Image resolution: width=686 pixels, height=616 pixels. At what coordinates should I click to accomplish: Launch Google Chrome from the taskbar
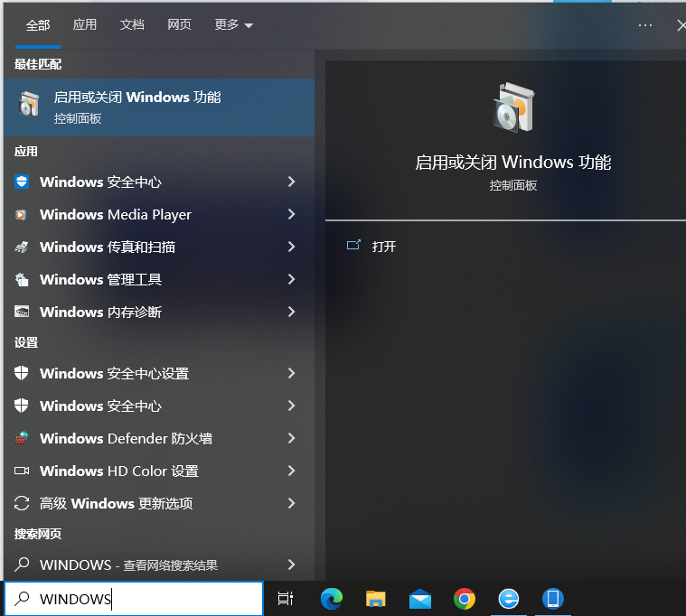coord(465,598)
